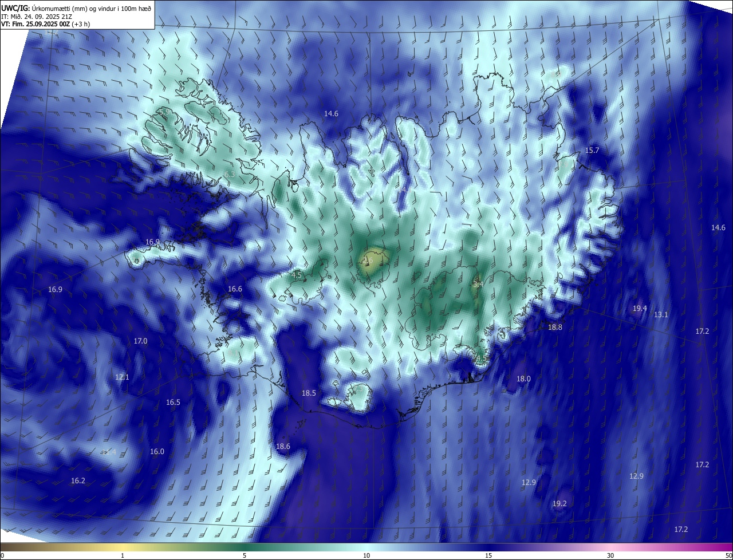Click the 18.6 value label on the map
733x560 pixels.
283,447
